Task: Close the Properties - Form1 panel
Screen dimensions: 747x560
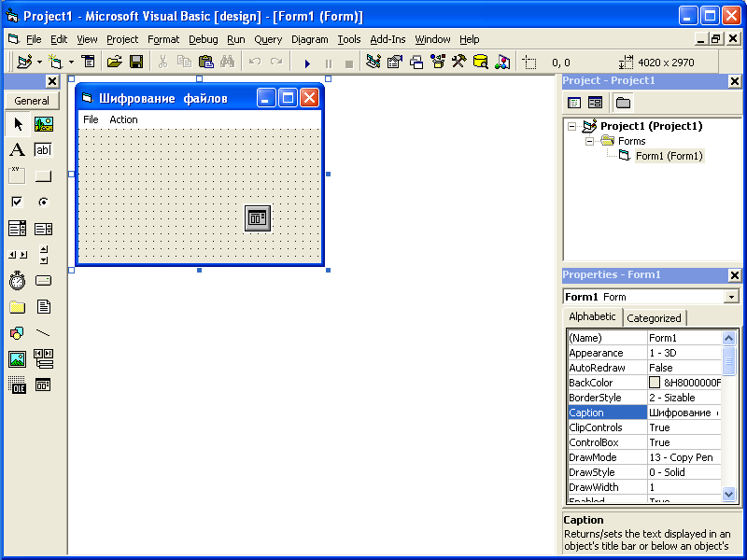Action: 735,275
